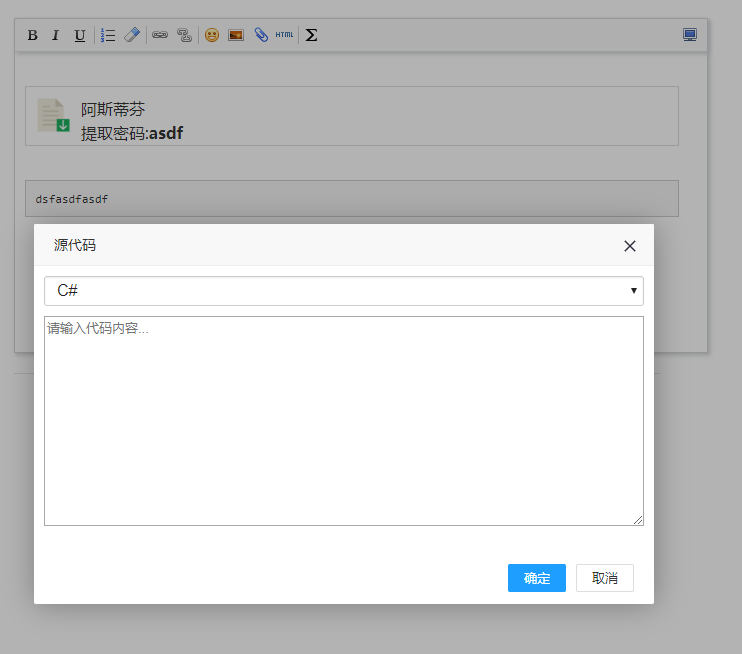This screenshot has width=742, height=654.
Task: Toggle bold formatting in editor toolbar
Action: coord(32,35)
